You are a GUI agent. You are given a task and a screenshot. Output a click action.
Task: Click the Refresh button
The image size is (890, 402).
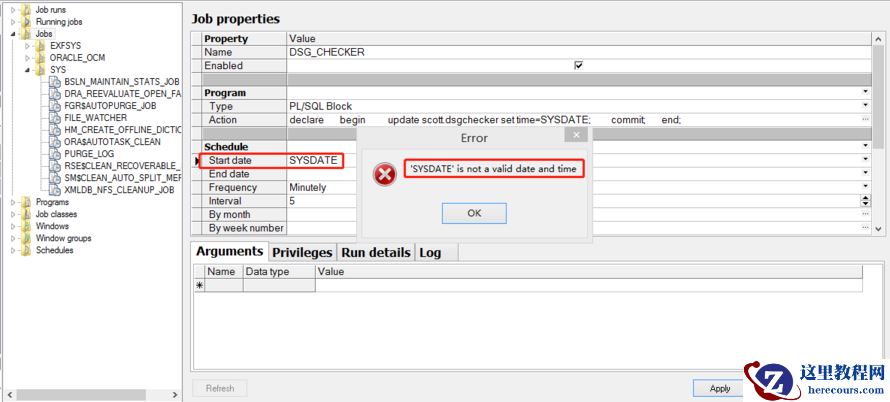pyautogui.click(x=220, y=388)
